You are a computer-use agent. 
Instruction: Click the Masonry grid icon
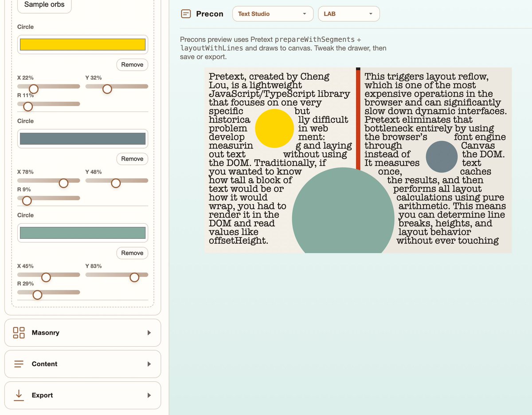pos(19,332)
